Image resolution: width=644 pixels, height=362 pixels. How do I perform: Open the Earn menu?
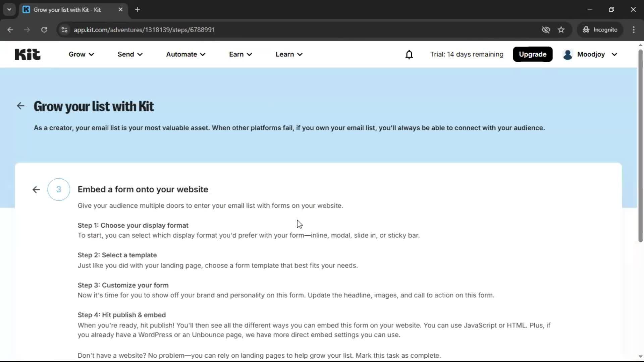240,54
